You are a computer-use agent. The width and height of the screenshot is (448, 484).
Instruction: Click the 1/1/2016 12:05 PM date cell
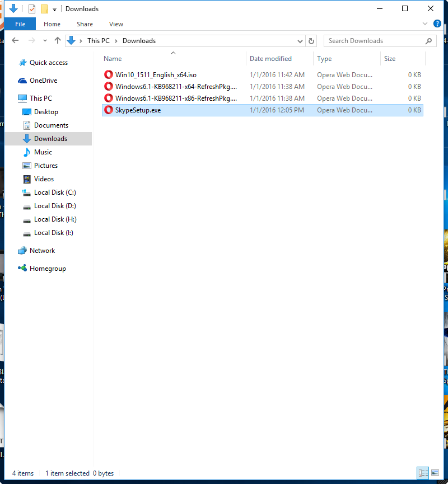[x=277, y=110]
